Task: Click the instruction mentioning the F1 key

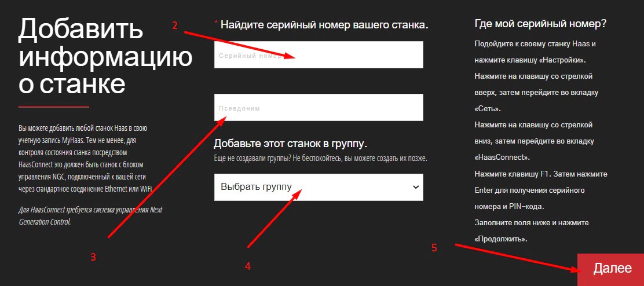Action: [x=540, y=174]
